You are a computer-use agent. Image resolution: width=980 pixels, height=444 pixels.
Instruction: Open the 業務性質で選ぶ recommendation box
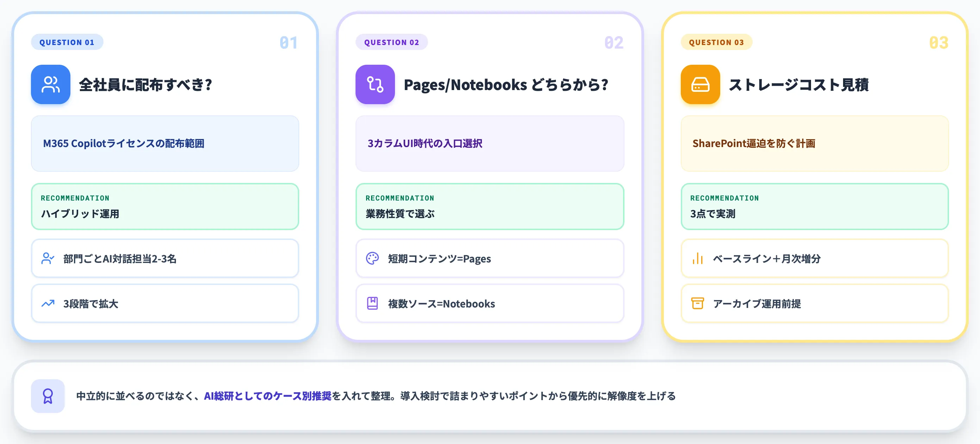coord(490,207)
